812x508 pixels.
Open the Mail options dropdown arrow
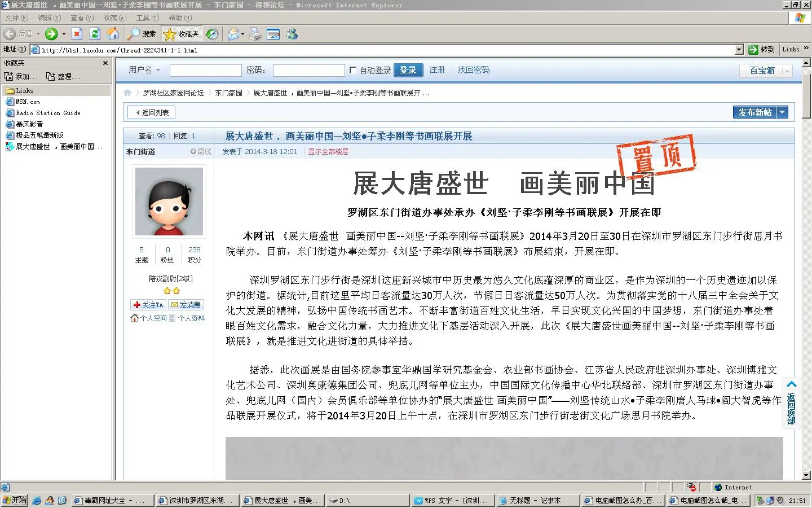pos(242,34)
